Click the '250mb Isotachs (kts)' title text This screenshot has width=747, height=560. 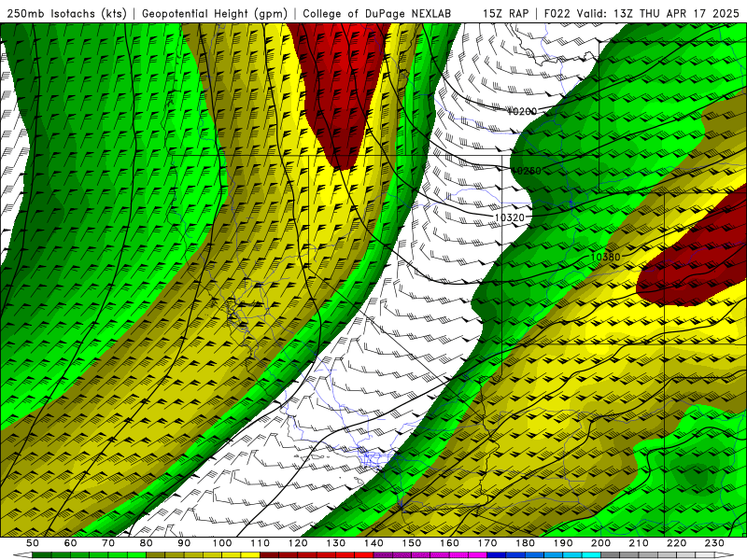click(67, 13)
